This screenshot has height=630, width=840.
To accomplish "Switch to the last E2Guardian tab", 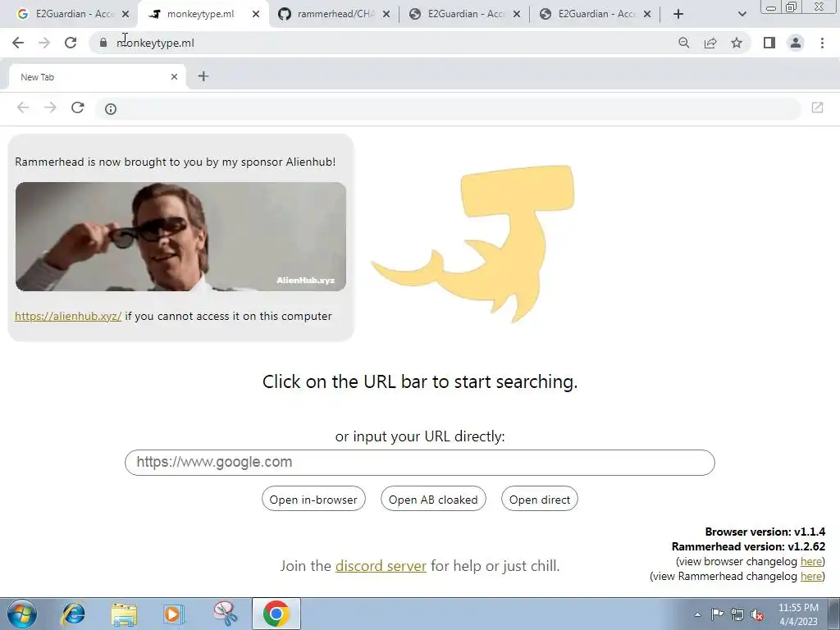I will pyautogui.click(x=596, y=14).
